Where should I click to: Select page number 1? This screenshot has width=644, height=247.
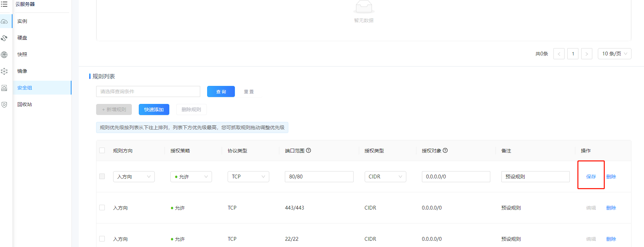tap(573, 54)
